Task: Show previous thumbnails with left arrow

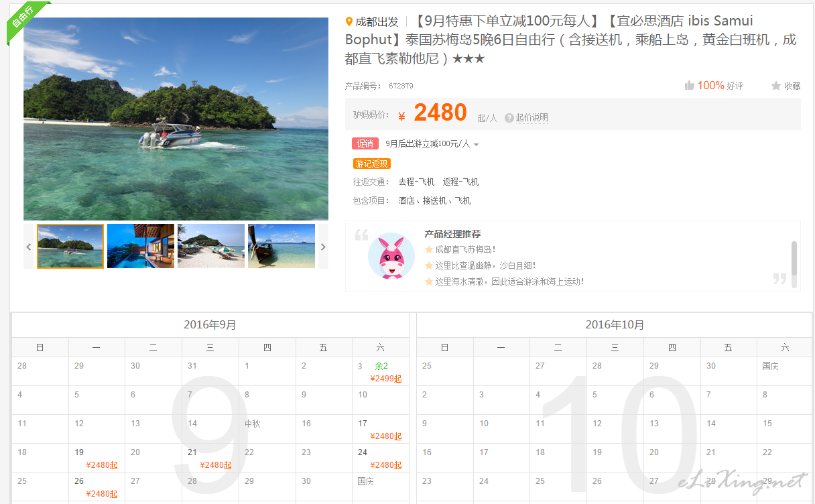Action: (x=29, y=247)
